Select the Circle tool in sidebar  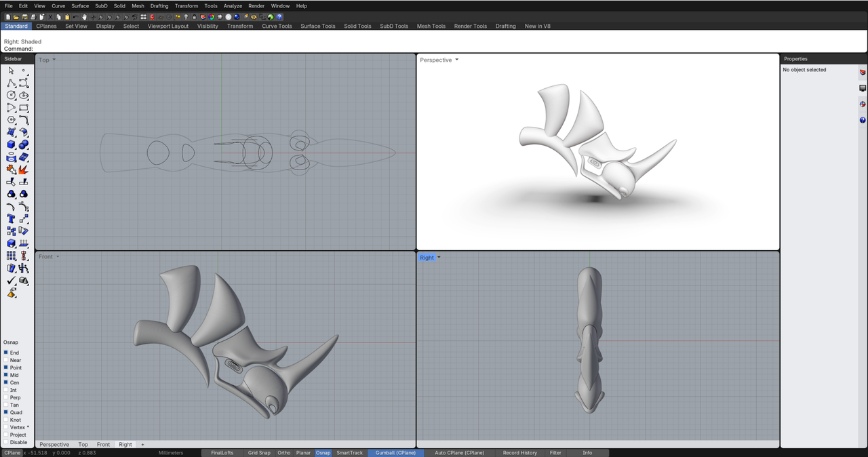coord(11,95)
